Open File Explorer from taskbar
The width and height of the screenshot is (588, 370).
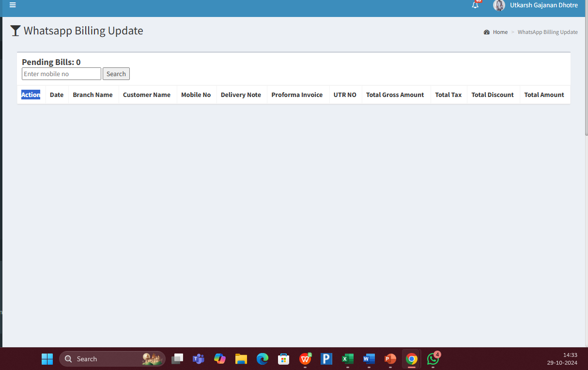[241, 359]
